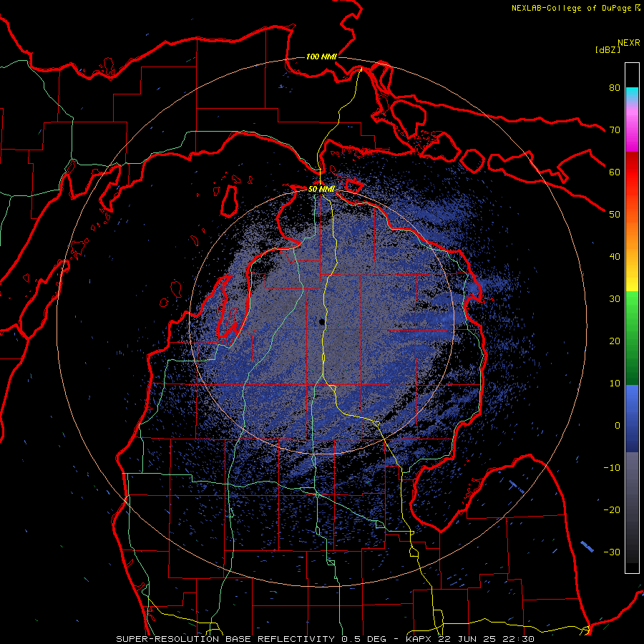644x644 pixels.
Task: Click the 0 value on the dBZ scale
Action: [617, 426]
